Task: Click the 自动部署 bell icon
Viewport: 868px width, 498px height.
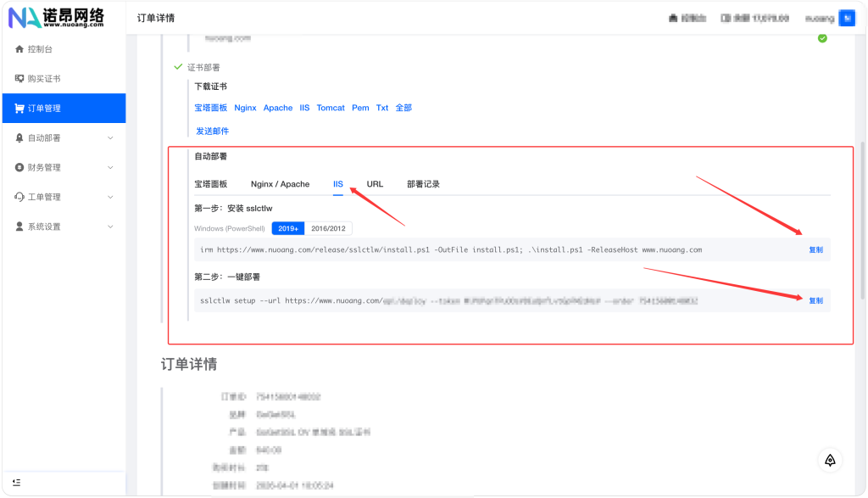Action: point(19,138)
